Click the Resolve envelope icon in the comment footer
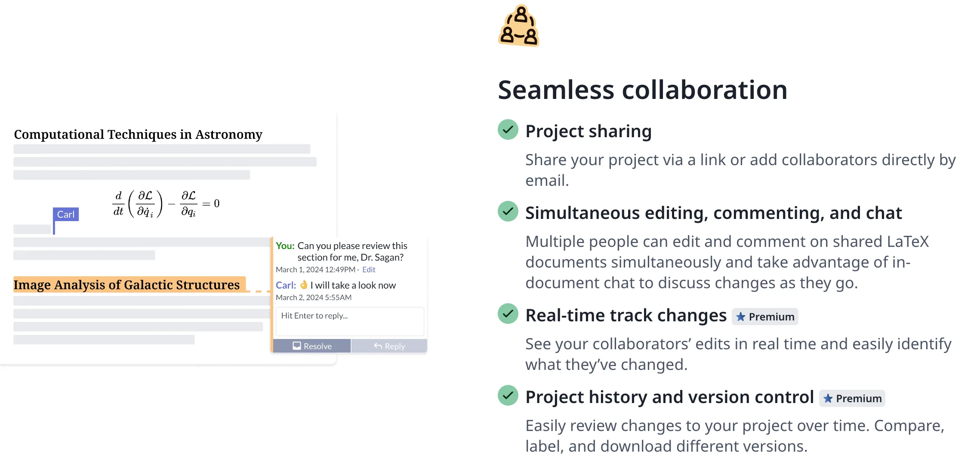The height and width of the screenshot is (474, 980). click(297, 345)
